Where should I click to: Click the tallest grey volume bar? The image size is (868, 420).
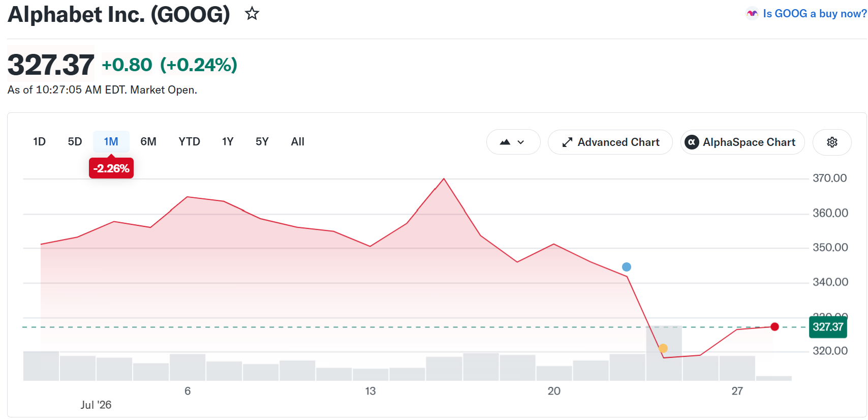coord(664,353)
